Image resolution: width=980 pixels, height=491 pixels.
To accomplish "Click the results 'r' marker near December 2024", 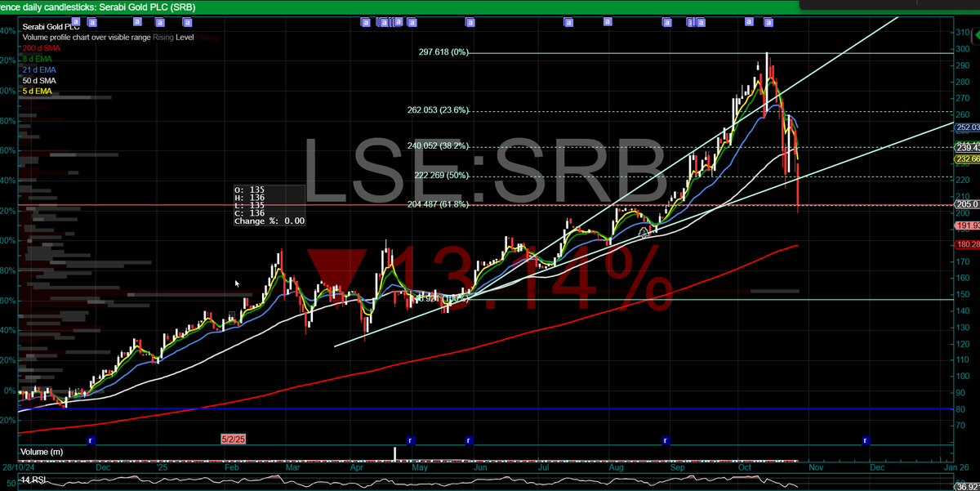I will point(91,440).
